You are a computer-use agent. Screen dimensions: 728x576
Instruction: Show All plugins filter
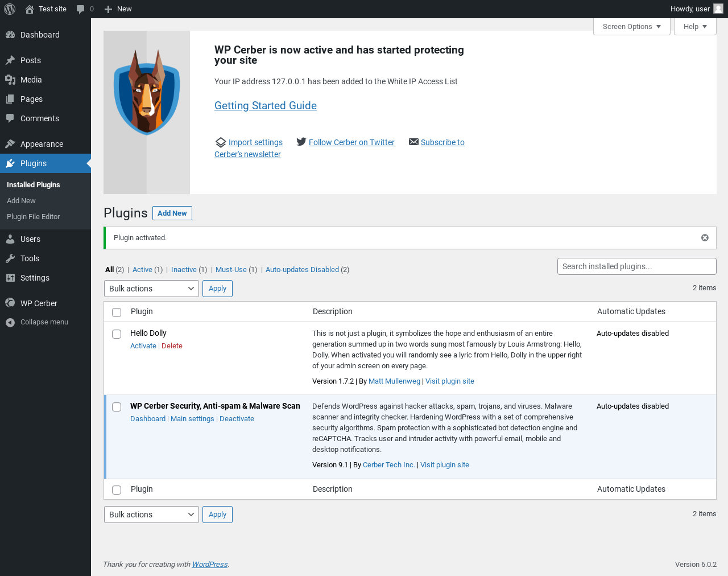pos(110,270)
